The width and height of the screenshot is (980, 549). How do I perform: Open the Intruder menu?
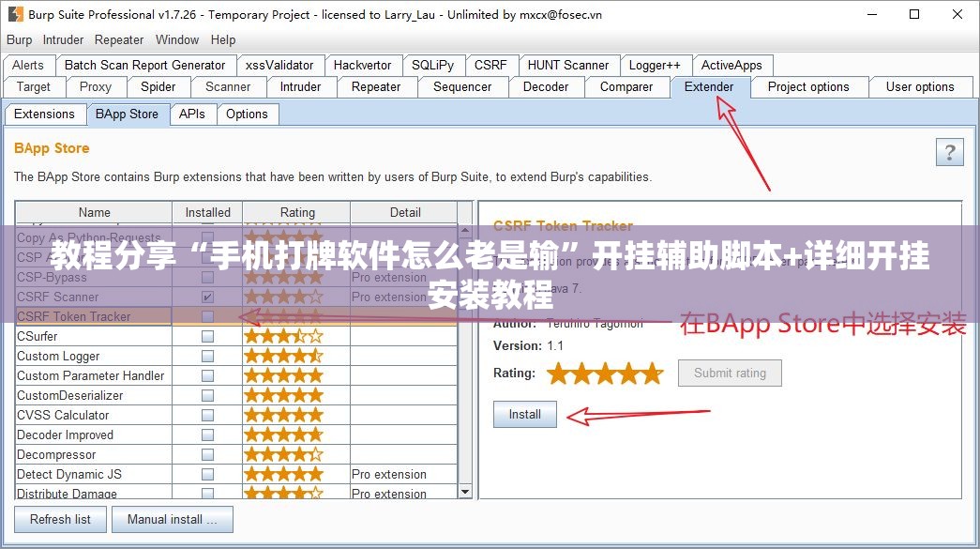pyautogui.click(x=63, y=40)
